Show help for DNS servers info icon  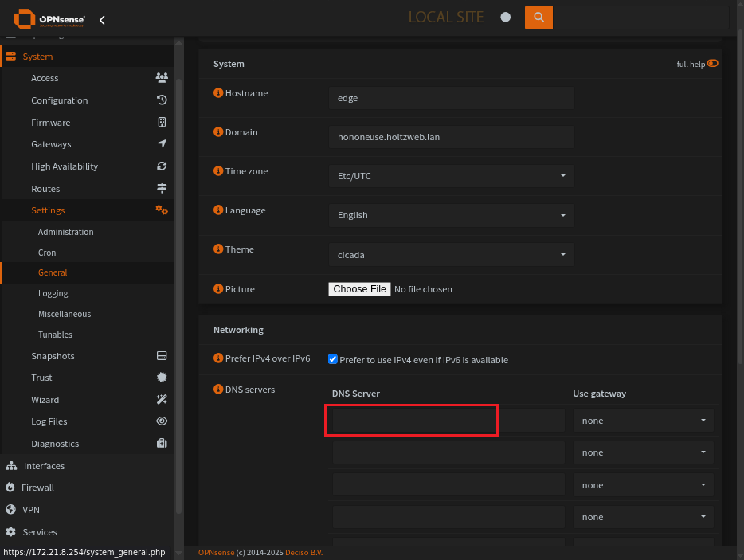218,390
